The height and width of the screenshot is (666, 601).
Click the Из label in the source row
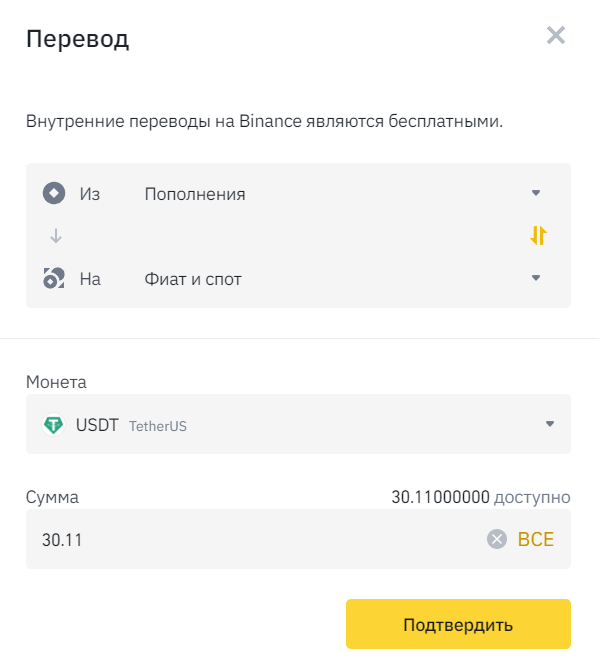[90, 194]
